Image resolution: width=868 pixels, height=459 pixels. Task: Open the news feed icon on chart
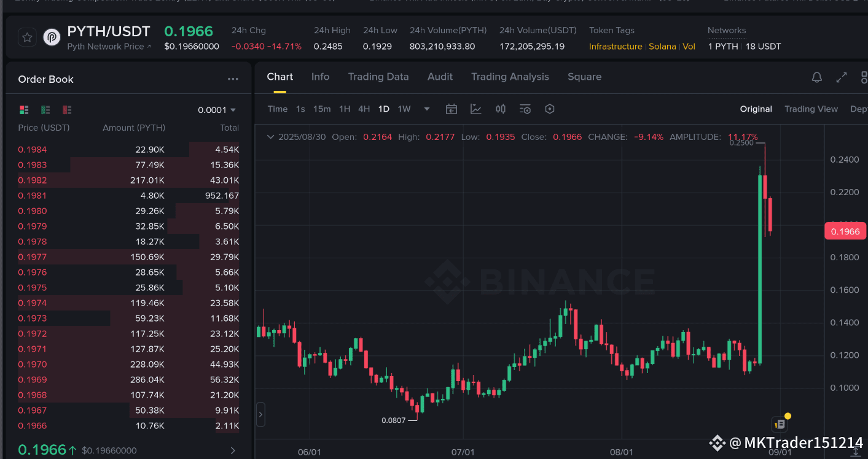pyautogui.click(x=780, y=423)
